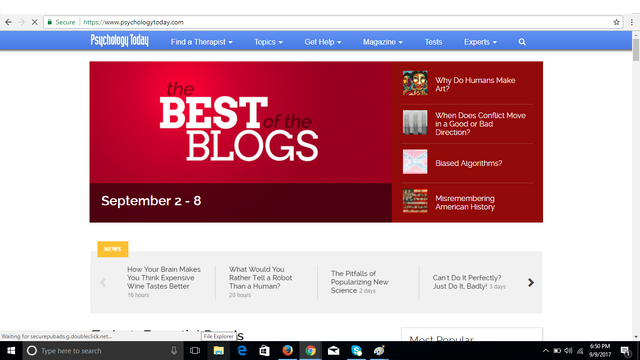Go back with the browser back arrow
Viewport: 640px width, 360px height.
[x=8, y=22]
